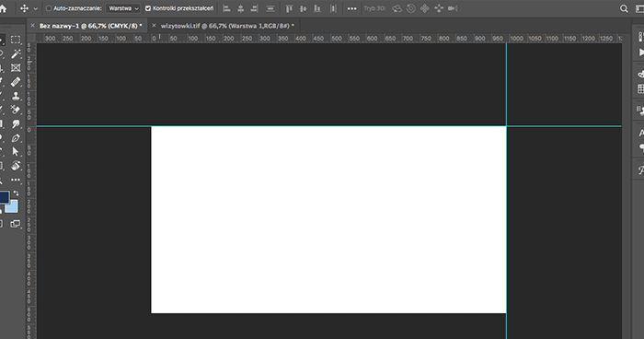Close the Bez nazwy-1 tab
The height and width of the screenshot is (339, 644).
pos(32,26)
